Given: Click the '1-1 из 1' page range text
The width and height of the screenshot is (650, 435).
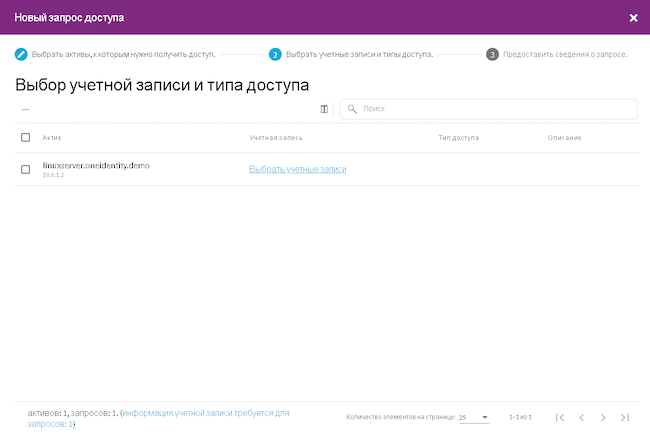Looking at the screenshot, I should tap(520, 417).
